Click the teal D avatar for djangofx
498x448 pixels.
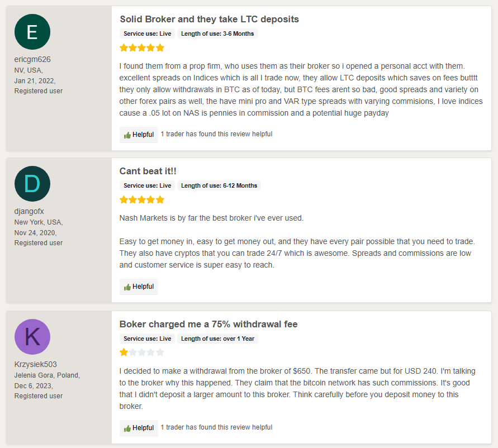32,184
